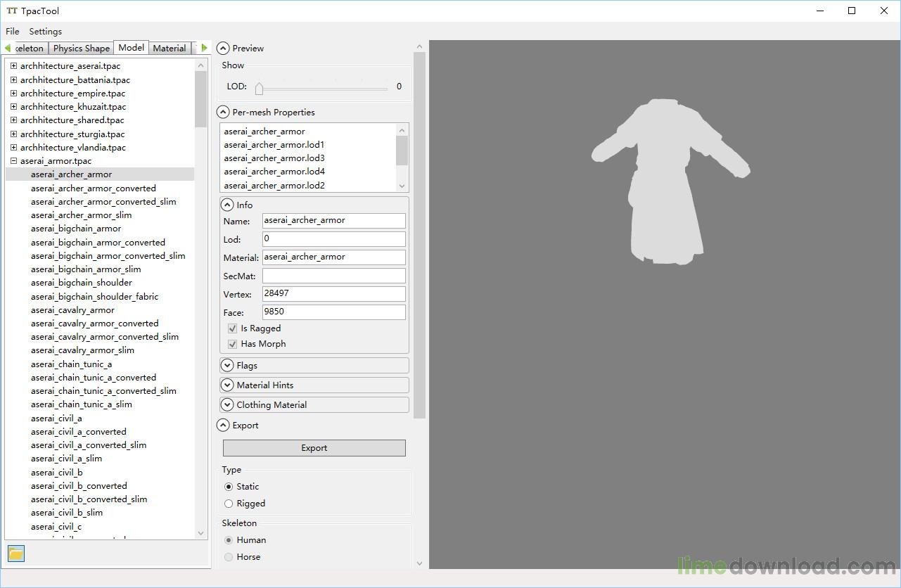
Task: Collapse the Info section chevron
Action: [x=227, y=205]
